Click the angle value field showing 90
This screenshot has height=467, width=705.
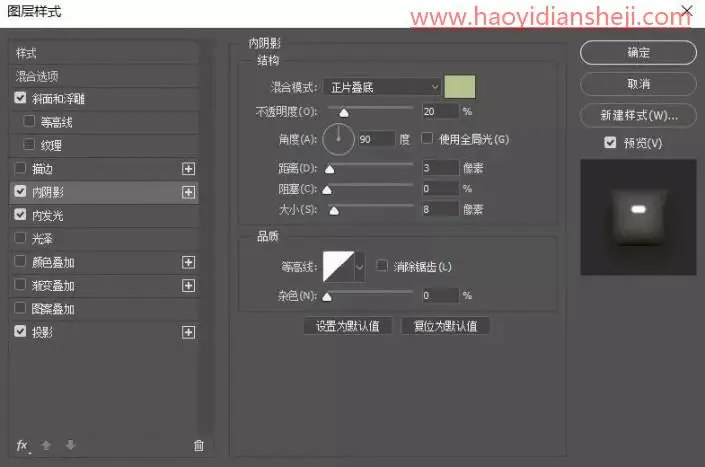tap(376, 139)
